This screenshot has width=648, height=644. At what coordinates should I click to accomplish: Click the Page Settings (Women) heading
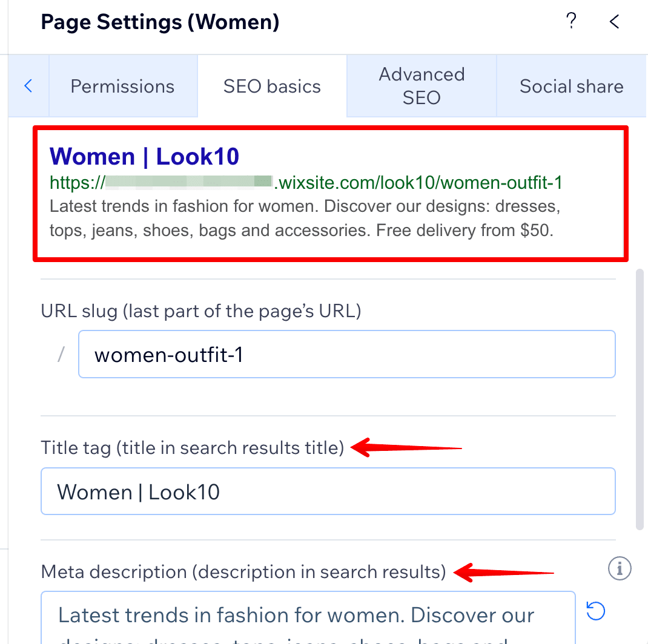coord(160,22)
